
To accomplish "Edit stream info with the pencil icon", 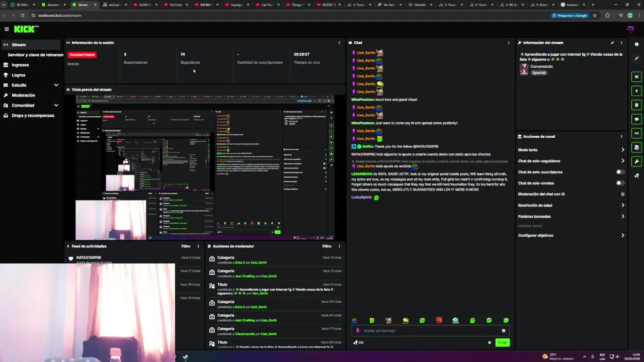I will pyautogui.click(x=612, y=43).
